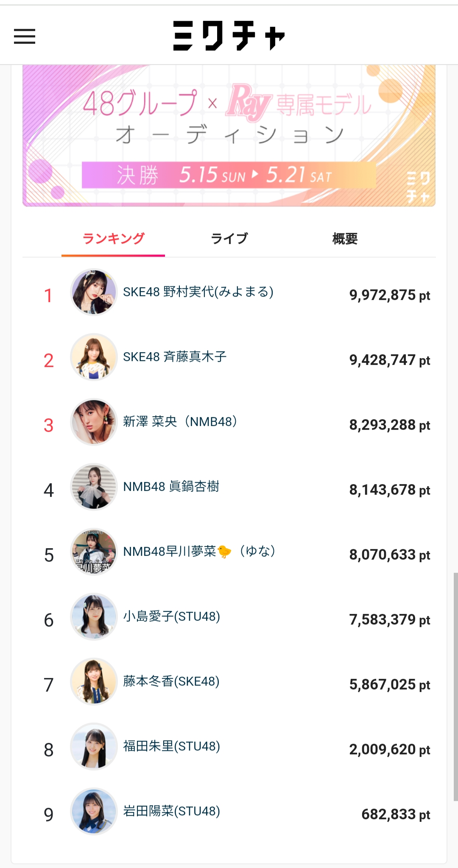Open the 概要 tab
This screenshot has width=458, height=868.
coord(345,239)
